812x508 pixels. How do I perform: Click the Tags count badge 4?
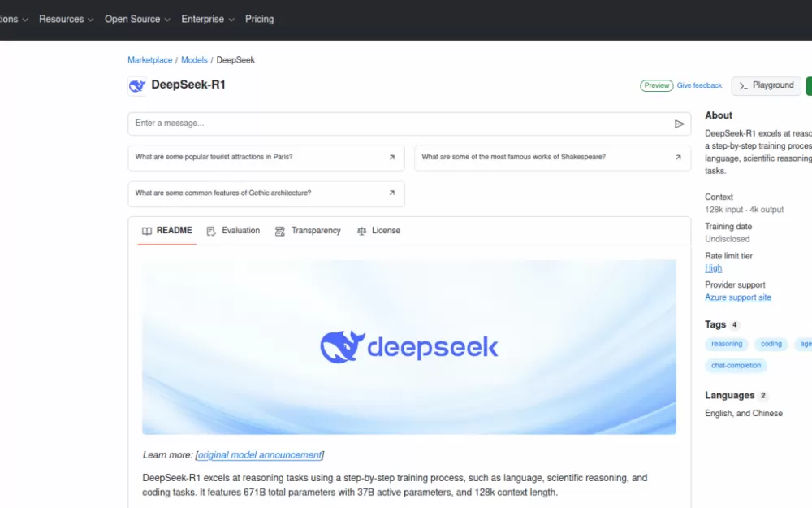734,325
